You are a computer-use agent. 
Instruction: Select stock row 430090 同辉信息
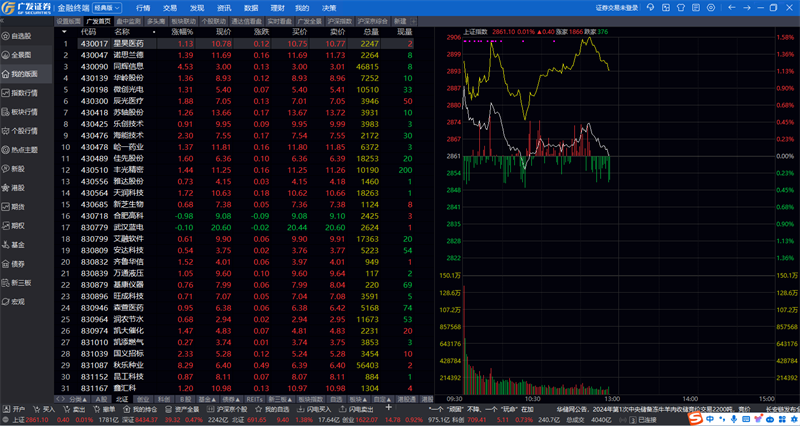click(x=236, y=66)
